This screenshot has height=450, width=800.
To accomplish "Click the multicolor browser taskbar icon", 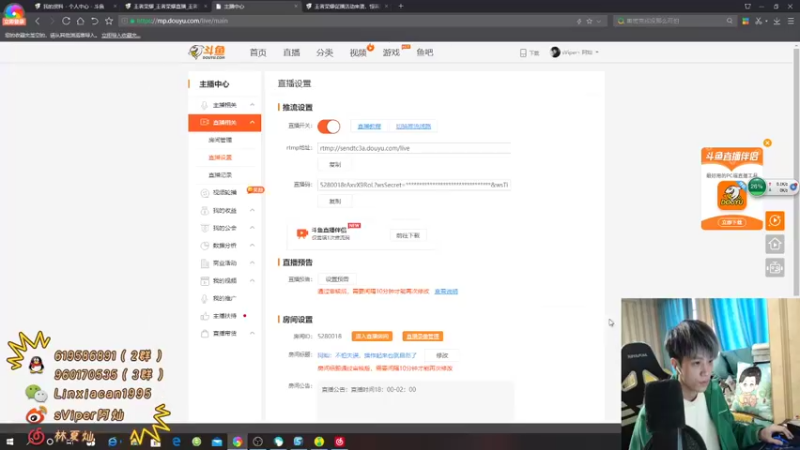I will pos(237,441).
